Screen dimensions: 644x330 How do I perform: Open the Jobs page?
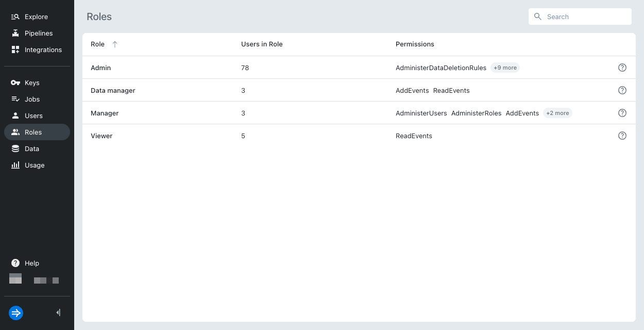(37, 99)
